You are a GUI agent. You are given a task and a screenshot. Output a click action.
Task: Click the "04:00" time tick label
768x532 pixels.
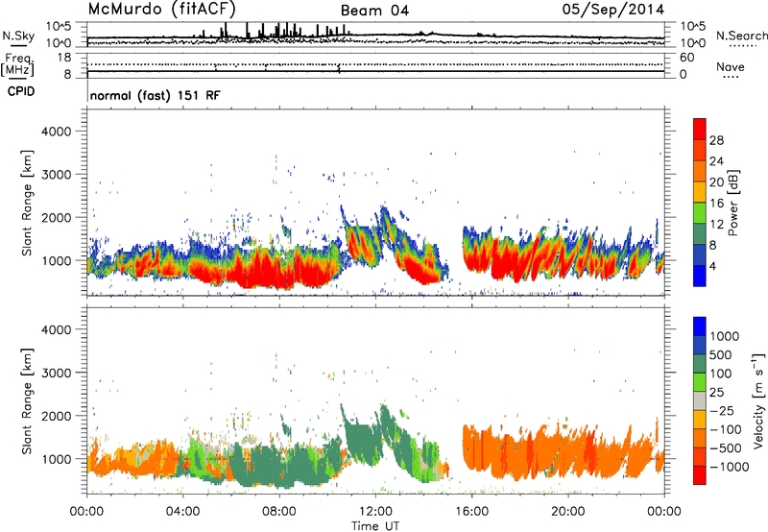click(182, 512)
